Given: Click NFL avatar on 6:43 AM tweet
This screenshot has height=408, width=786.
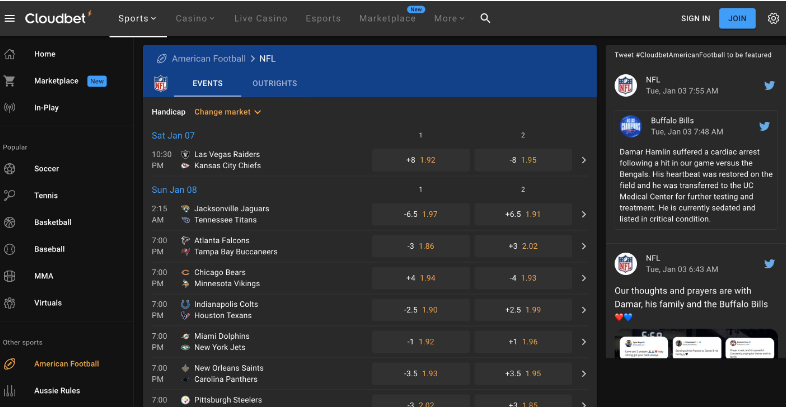Looking at the screenshot, I should coord(626,264).
